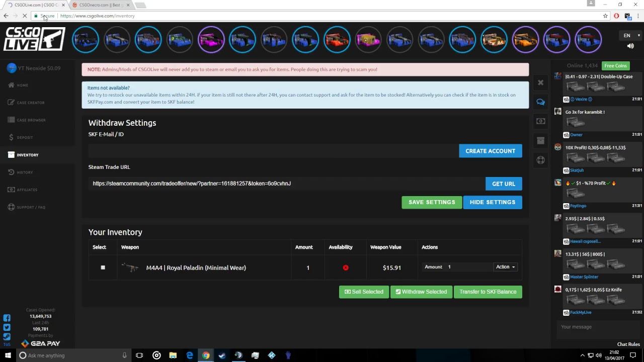The width and height of the screenshot is (644, 362).
Task: Click Withdraw Selected button
Action: tap(421, 292)
